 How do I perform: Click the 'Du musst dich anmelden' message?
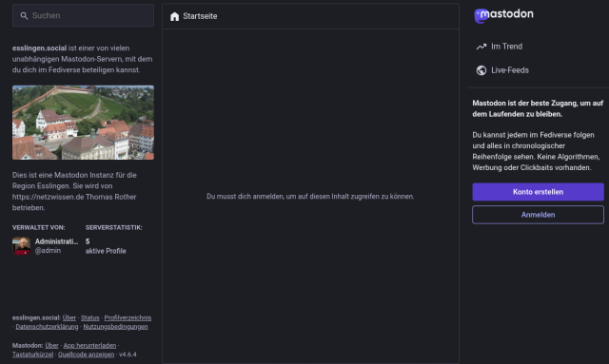[310, 197]
